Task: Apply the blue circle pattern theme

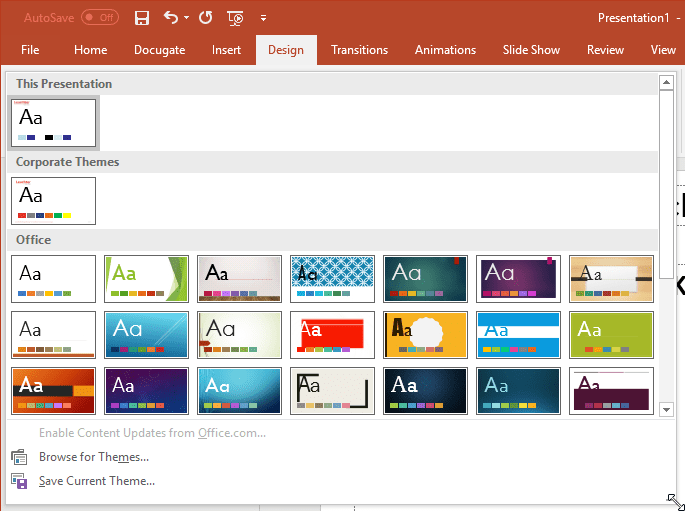Action: 332,279
